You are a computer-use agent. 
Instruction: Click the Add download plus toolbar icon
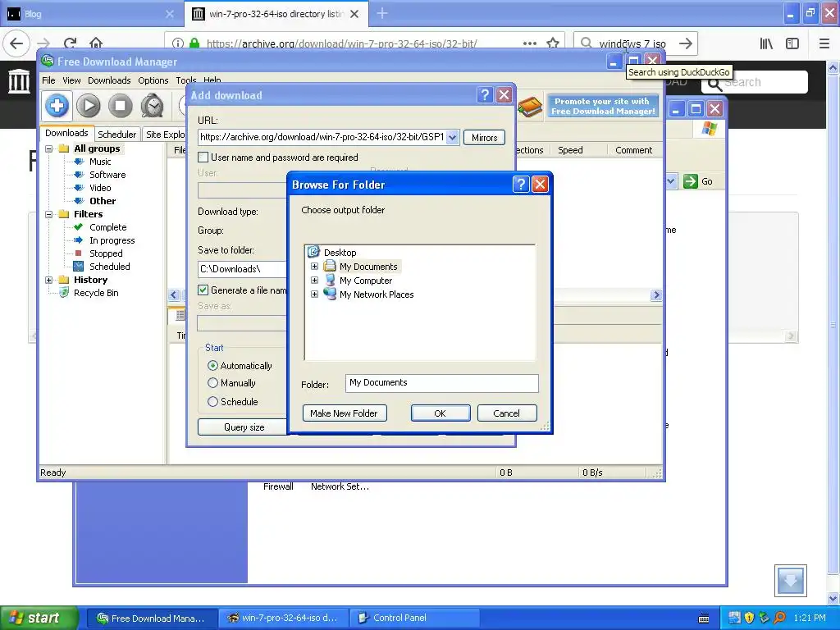coord(57,106)
